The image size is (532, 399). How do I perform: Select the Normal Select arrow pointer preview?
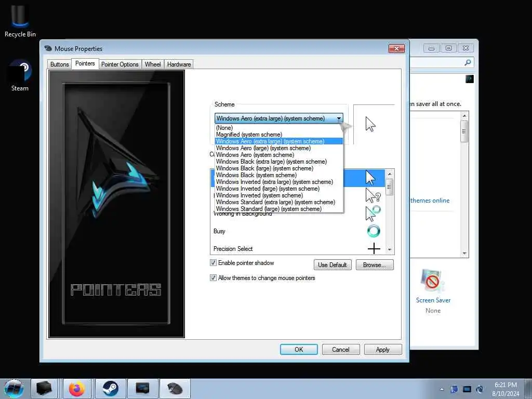(x=370, y=178)
